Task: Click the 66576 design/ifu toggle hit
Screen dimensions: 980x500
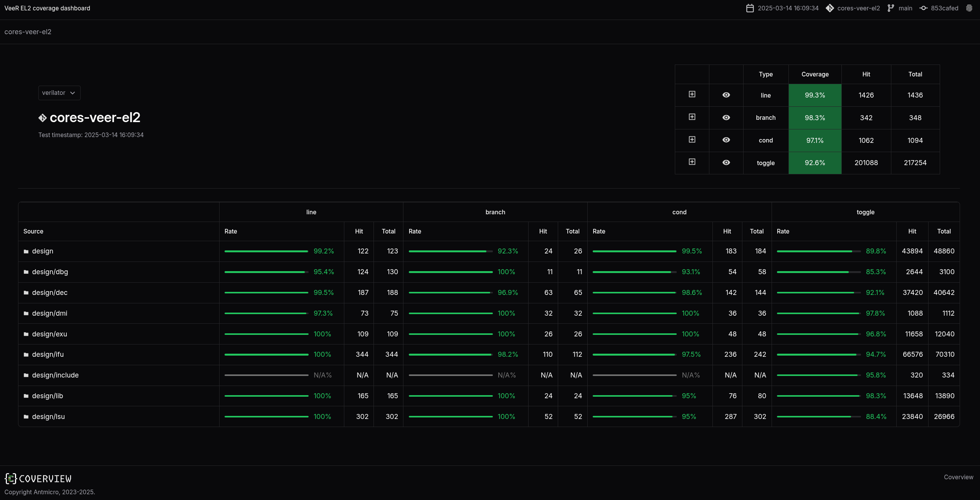Action: pyautogui.click(x=912, y=354)
